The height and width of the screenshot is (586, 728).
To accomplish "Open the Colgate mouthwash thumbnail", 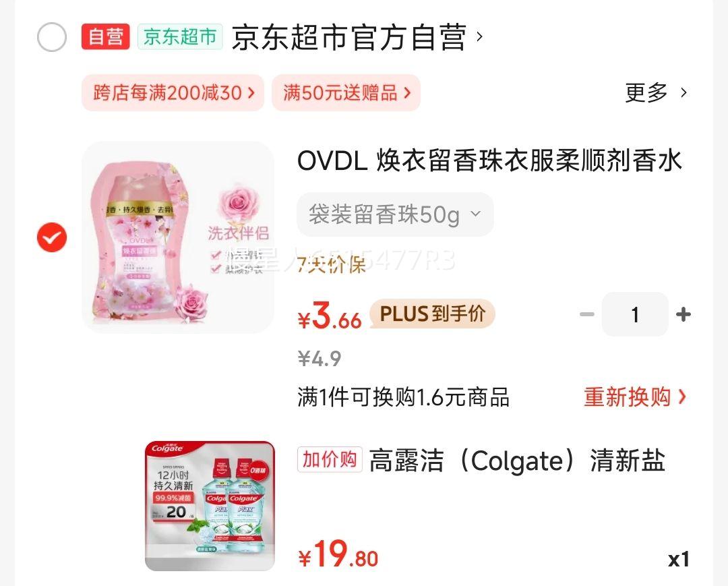I will click(210, 506).
